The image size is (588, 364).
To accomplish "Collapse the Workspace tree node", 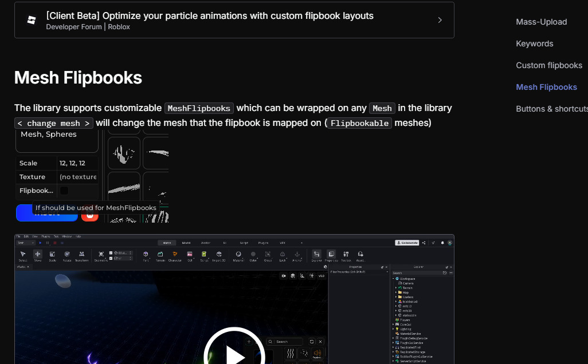I will click(x=393, y=279).
